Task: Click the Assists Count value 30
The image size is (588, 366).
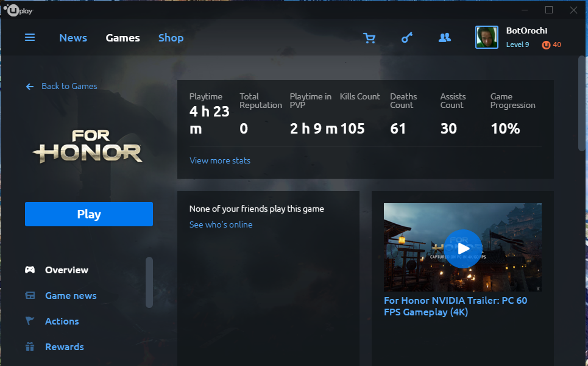Action: tap(448, 129)
